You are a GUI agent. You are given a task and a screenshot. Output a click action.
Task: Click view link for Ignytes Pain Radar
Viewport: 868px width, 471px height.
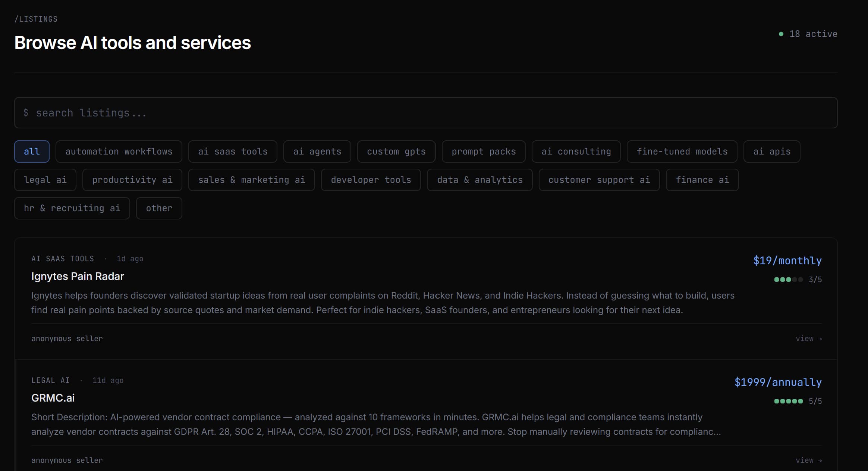[809, 339]
